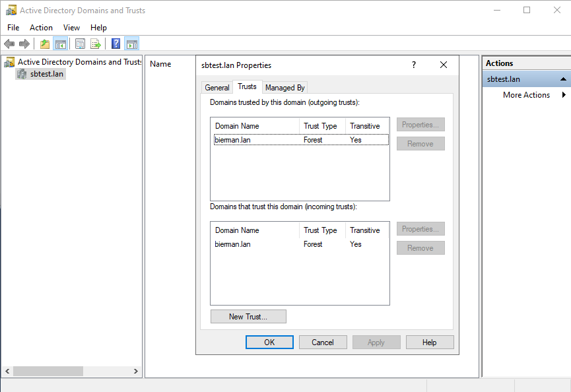Close the sbtest.lan Properties dialog

443,65
